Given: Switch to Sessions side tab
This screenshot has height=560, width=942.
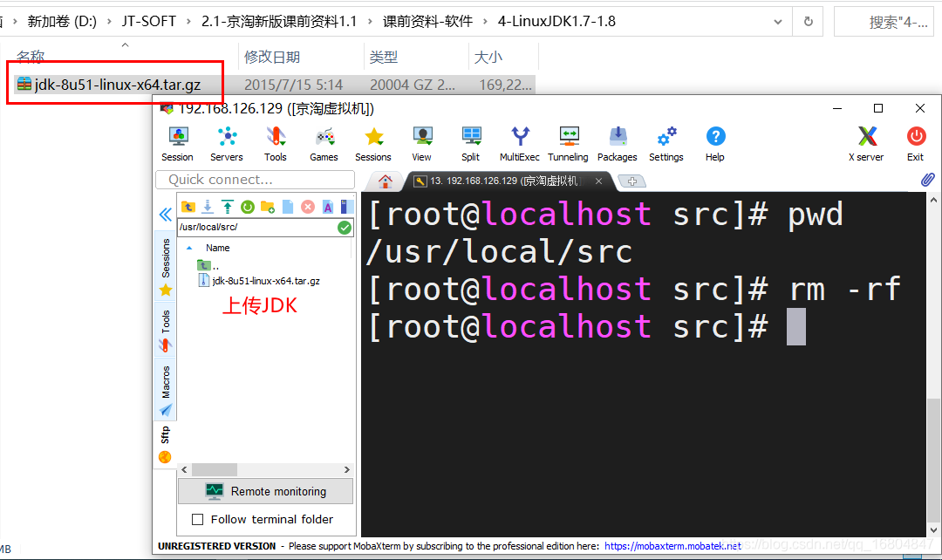Looking at the screenshot, I should click(165, 266).
